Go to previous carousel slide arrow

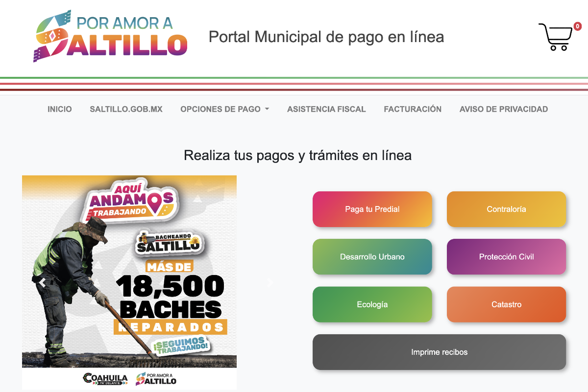pyautogui.click(x=43, y=282)
